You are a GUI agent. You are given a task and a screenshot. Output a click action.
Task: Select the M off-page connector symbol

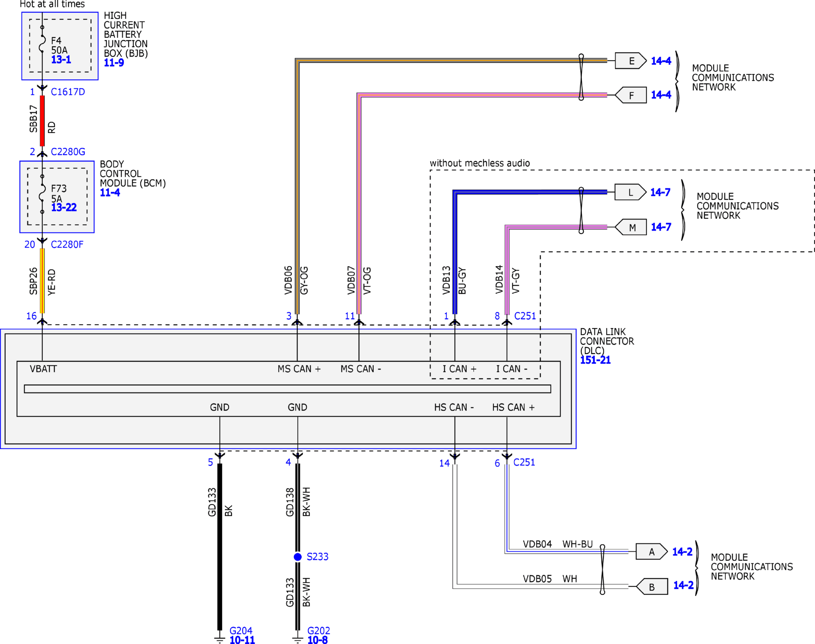[x=631, y=227]
